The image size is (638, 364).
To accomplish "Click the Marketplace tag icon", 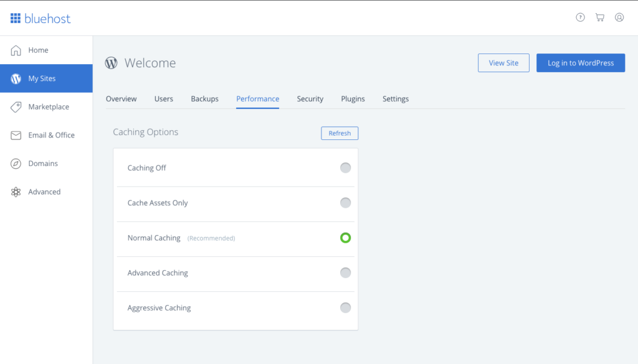I will click(16, 107).
